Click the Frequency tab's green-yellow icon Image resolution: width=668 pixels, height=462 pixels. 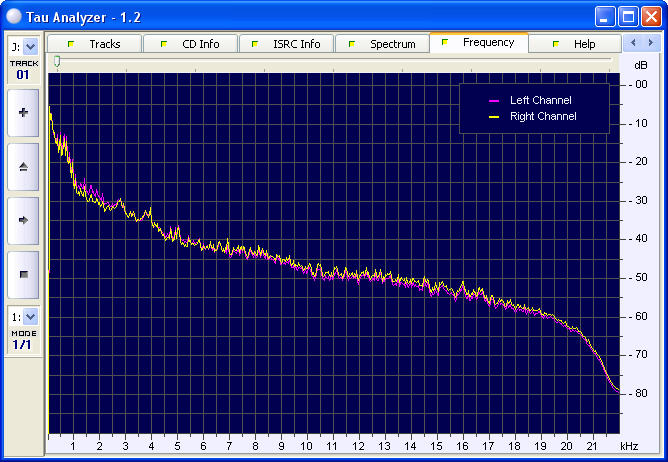coord(445,42)
